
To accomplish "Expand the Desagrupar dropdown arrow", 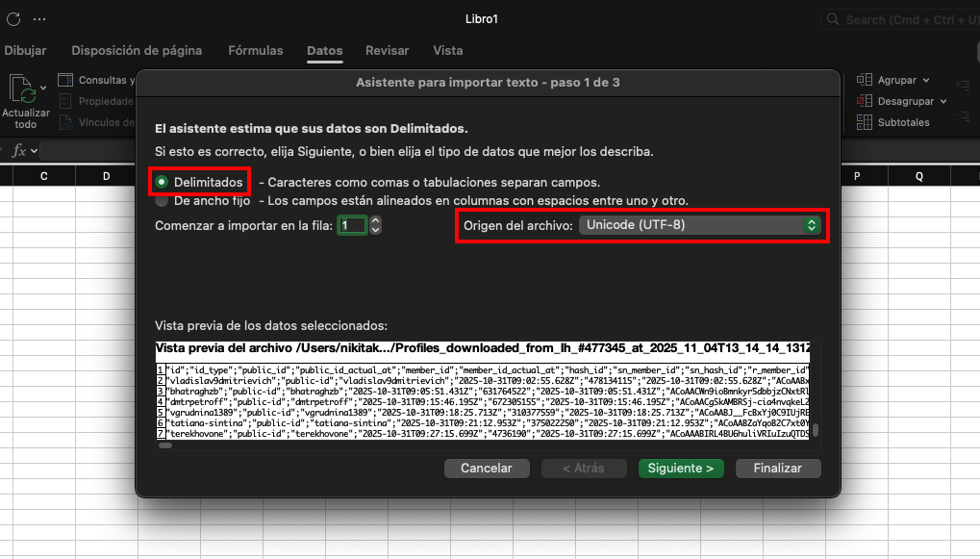I will [943, 101].
